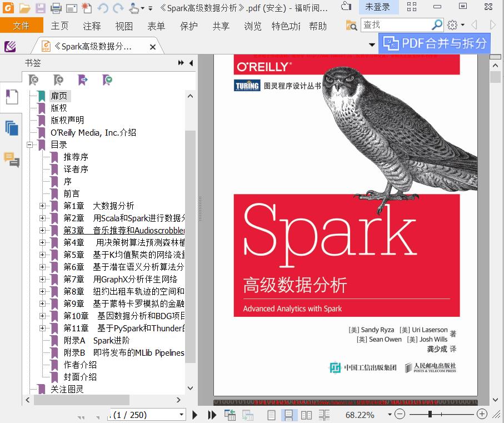Viewport: 504px width, 423px height.
Task: Open the 作者介绍 bookmark
Action: pos(80,365)
